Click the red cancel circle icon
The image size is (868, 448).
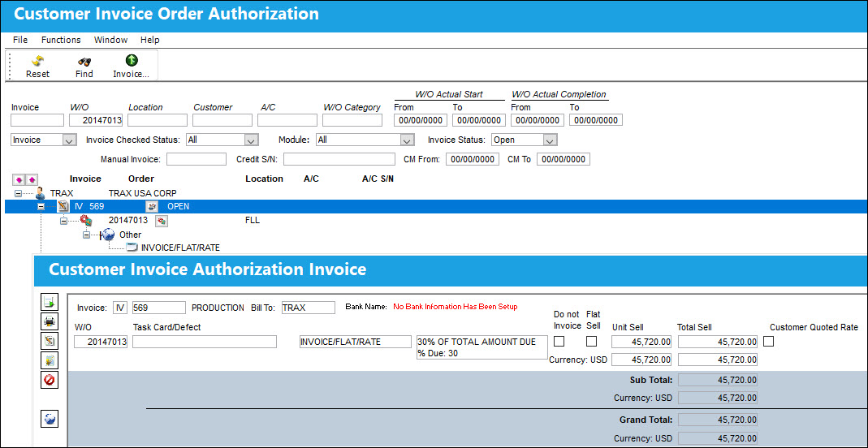[x=50, y=380]
